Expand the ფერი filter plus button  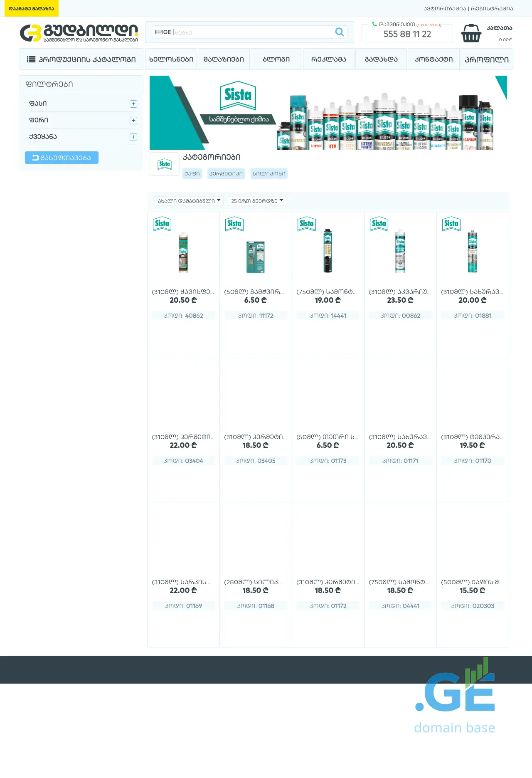[133, 121]
